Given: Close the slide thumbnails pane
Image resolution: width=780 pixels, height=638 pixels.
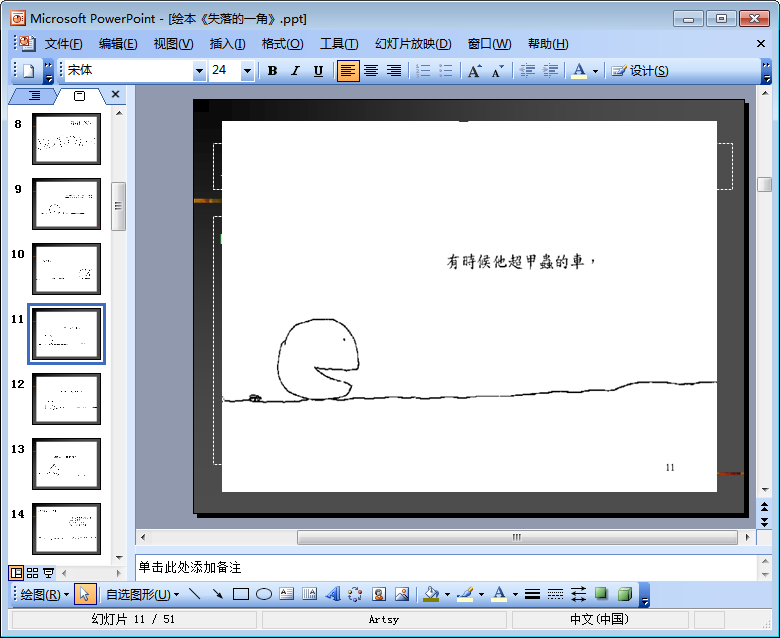Looking at the screenshot, I should [115, 94].
